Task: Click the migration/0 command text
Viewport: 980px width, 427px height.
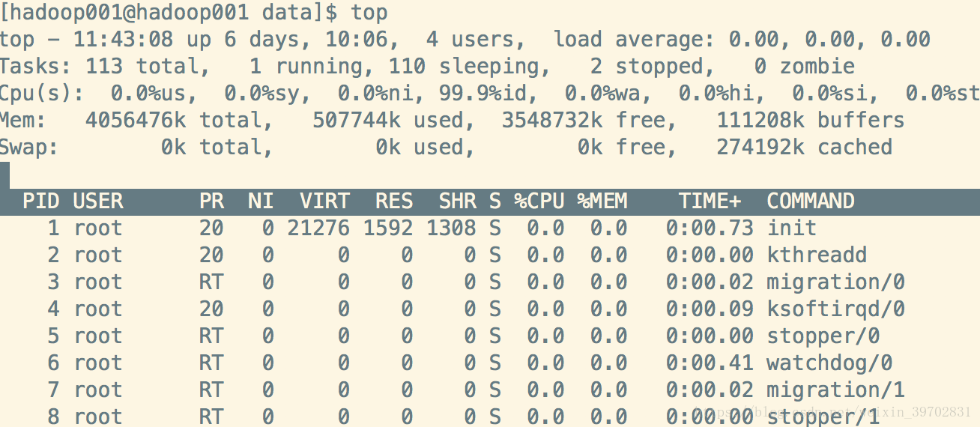Action: tap(836, 282)
